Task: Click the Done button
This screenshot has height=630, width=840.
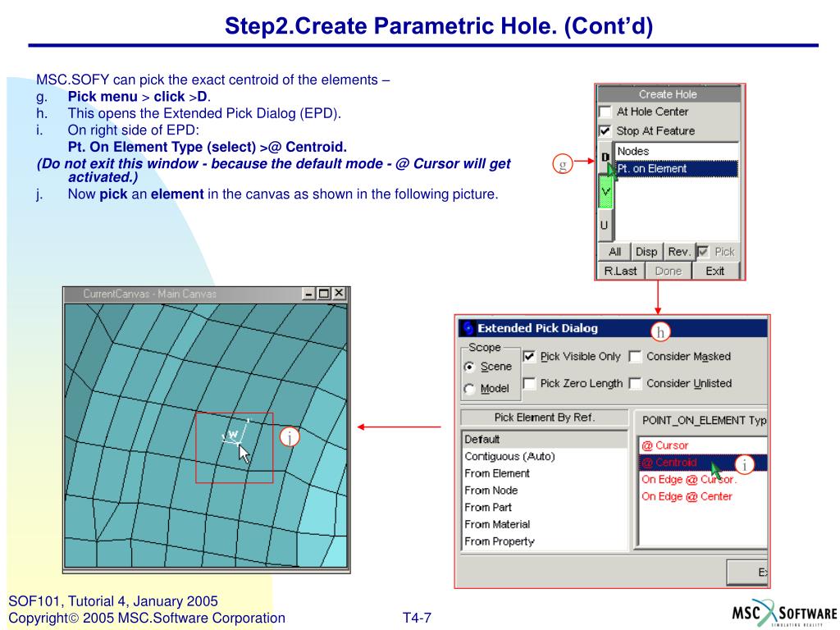Action: pyautogui.click(x=668, y=271)
